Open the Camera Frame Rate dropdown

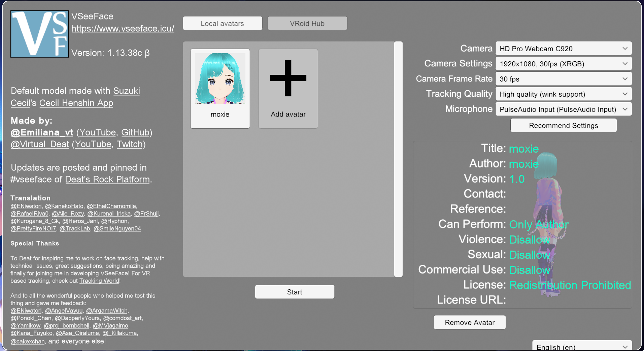[564, 79]
